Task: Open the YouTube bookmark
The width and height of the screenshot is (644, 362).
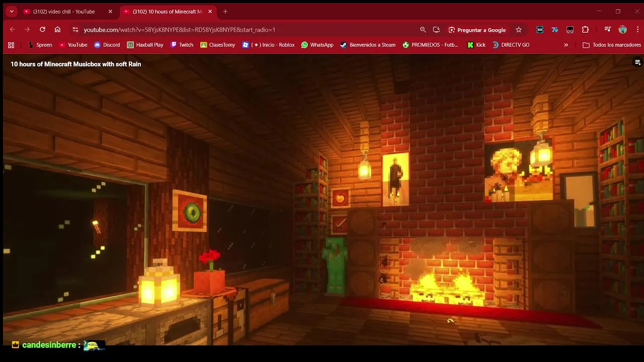Action: point(73,45)
